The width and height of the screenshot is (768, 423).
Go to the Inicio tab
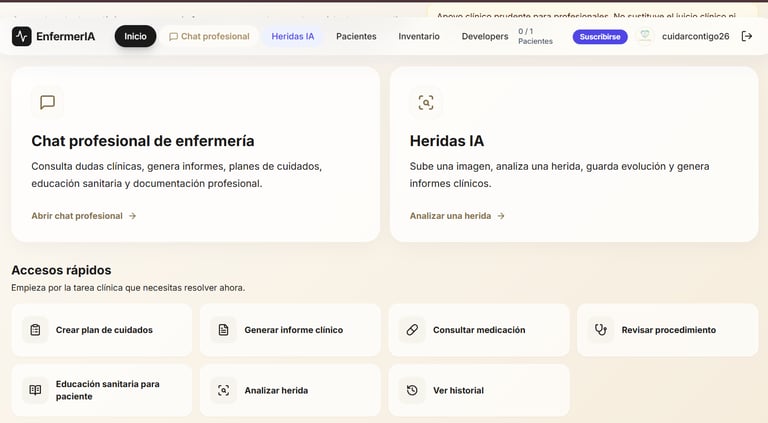click(x=135, y=36)
